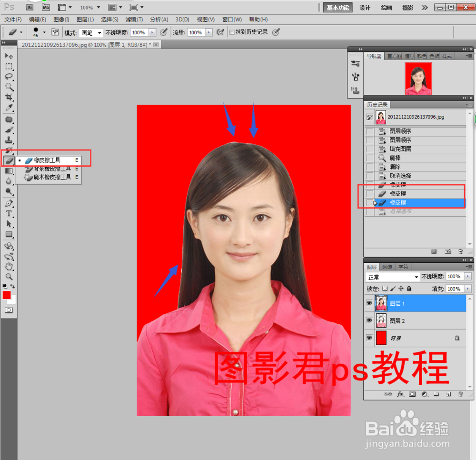Select the Quick Selection wand tool

pyautogui.click(x=9, y=87)
